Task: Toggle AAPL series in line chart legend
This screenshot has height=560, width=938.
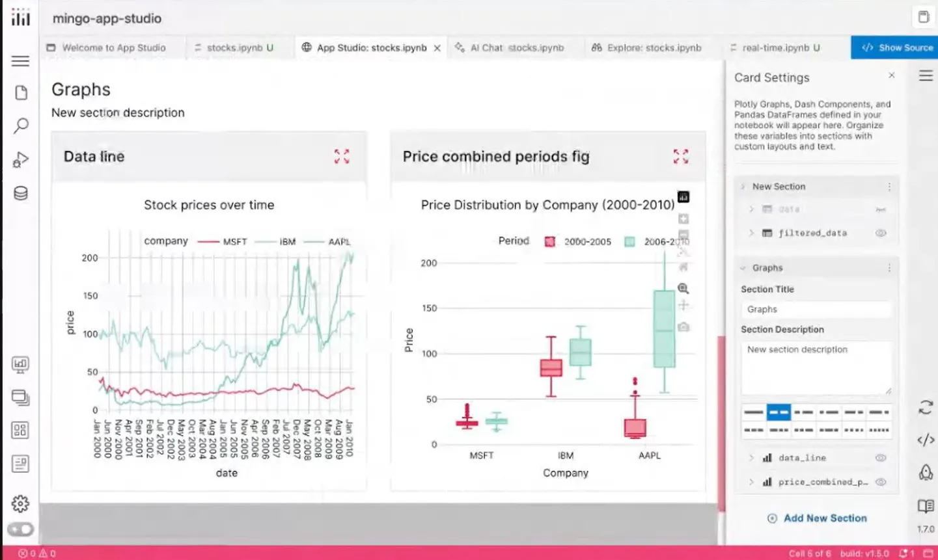Action: [327, 241]
